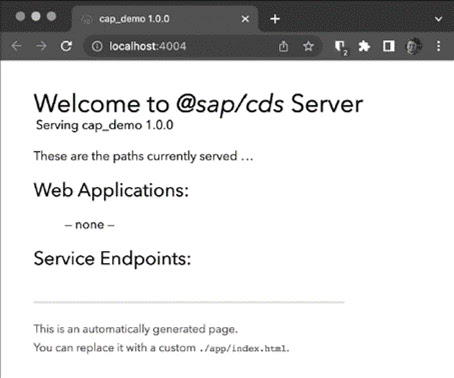Click 'This is an automatically generated page.' text
Viewport: 454px width, 378px height.
tap(136, 329)
